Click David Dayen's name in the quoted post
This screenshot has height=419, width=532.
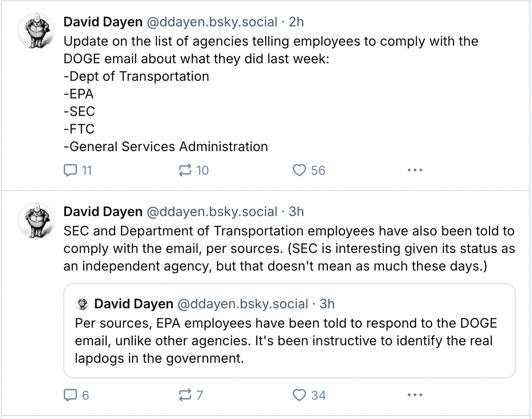pyautogui.click(x=134, y=303)
